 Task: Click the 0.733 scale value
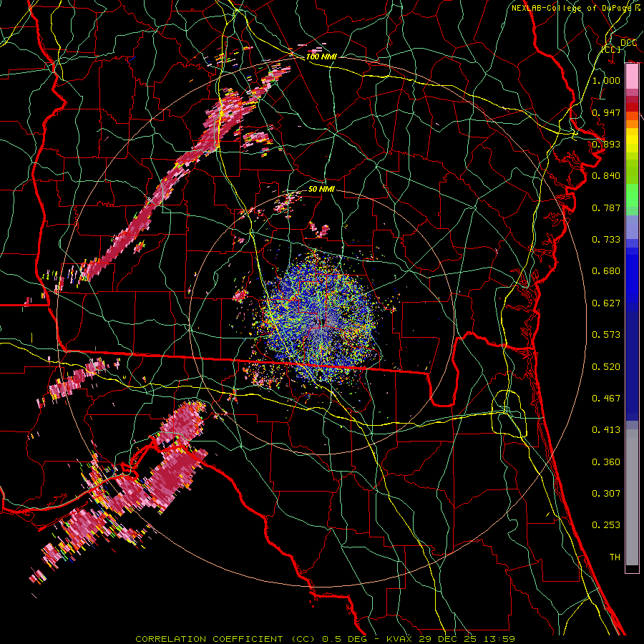tap(606, 240)
